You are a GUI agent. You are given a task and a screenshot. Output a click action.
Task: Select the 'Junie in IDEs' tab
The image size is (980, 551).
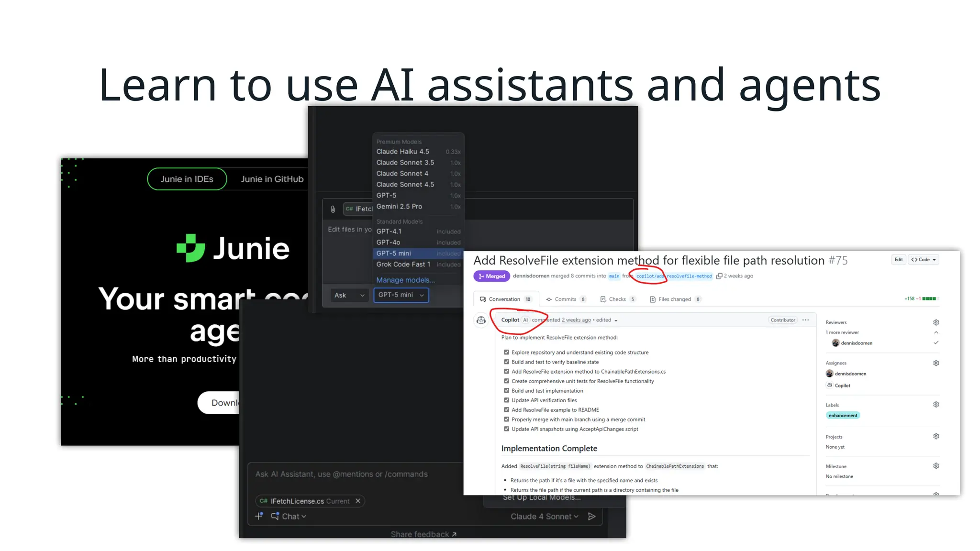tap(187, 179)
